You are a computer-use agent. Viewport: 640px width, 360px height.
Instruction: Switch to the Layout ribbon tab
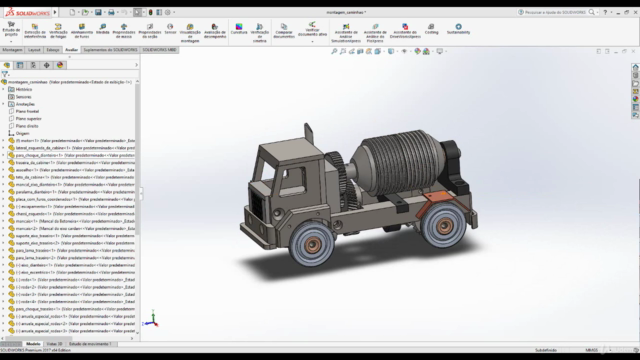pyautogui.click(x=34, y=50)
